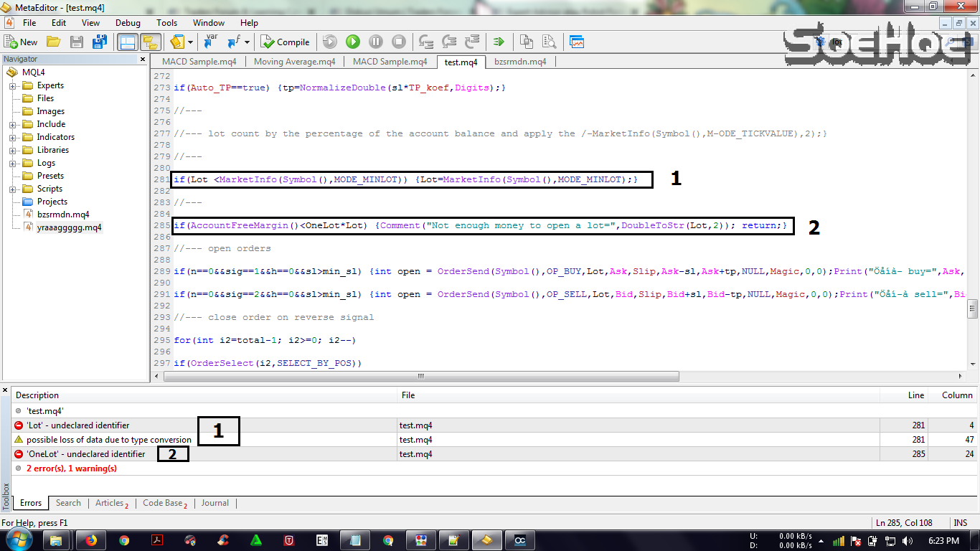Open the trading terminal icon
The image size is (980, 551).
(x=577, y=42)
